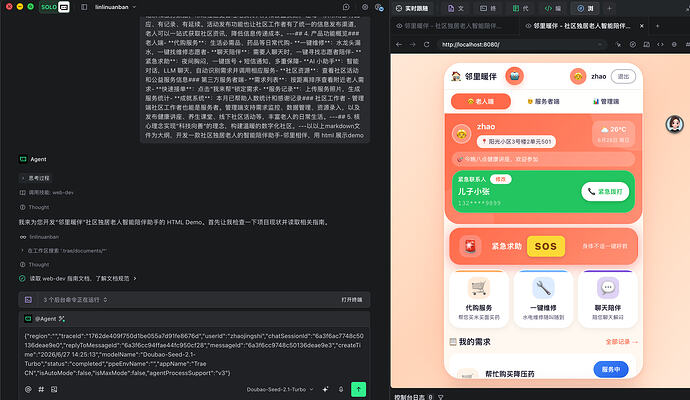Open the 聊天陪伴 card
This screenshot has height=400, width=690.
(x=608, y=299)
